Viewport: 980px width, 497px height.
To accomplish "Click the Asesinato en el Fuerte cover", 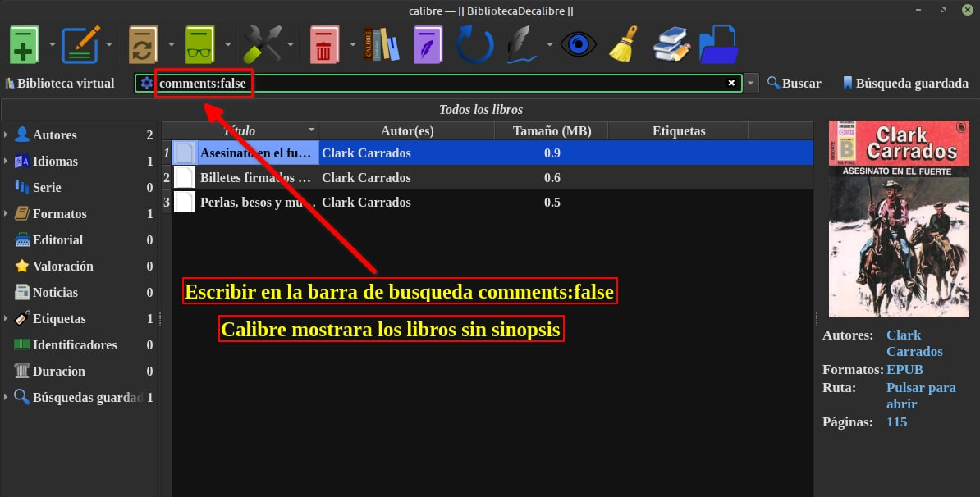I will tap(898, 218).
